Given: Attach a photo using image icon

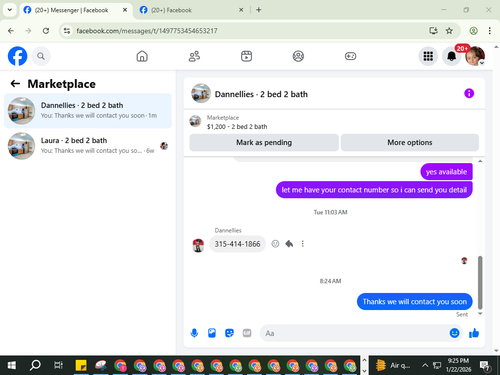Looking at the screenshot, I should click(212, 333).
